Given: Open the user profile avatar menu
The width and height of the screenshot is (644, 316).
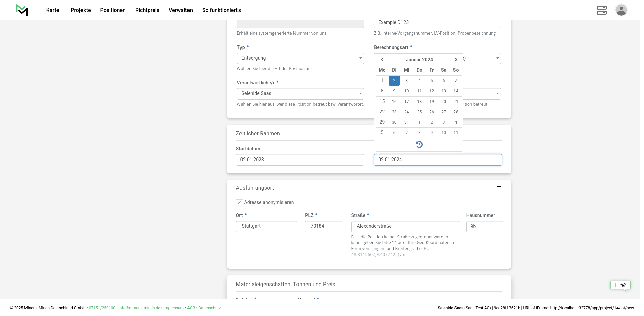Looking at the screenshot, I should (x=621, y=10).
